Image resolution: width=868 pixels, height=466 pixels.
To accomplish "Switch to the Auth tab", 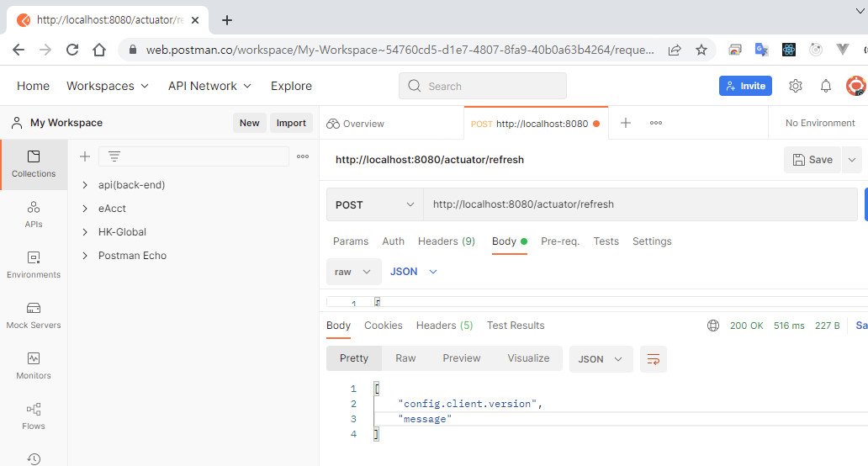I will (393, 241).
